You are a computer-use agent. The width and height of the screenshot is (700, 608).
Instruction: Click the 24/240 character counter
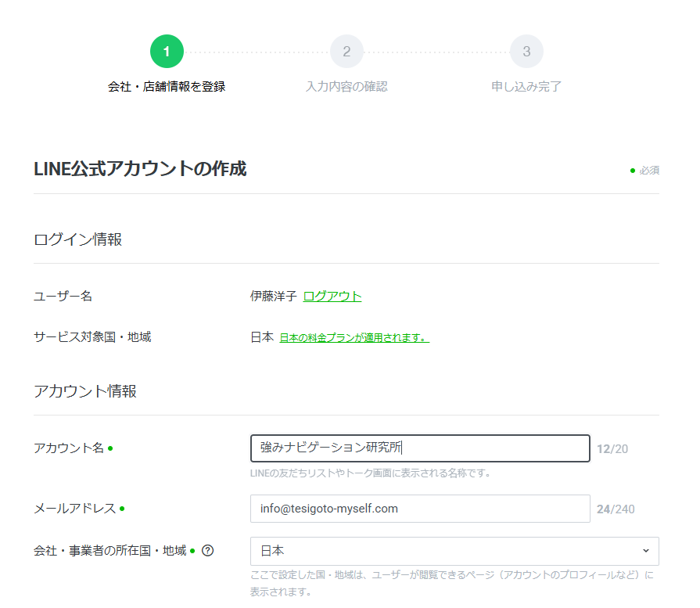click(615, 509)
